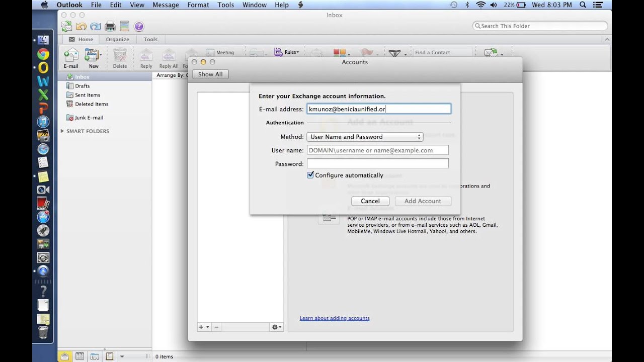This screenshot has height=362, width=644.
Task: Click the Undo arrow icon
Action: tap(81, 26)
